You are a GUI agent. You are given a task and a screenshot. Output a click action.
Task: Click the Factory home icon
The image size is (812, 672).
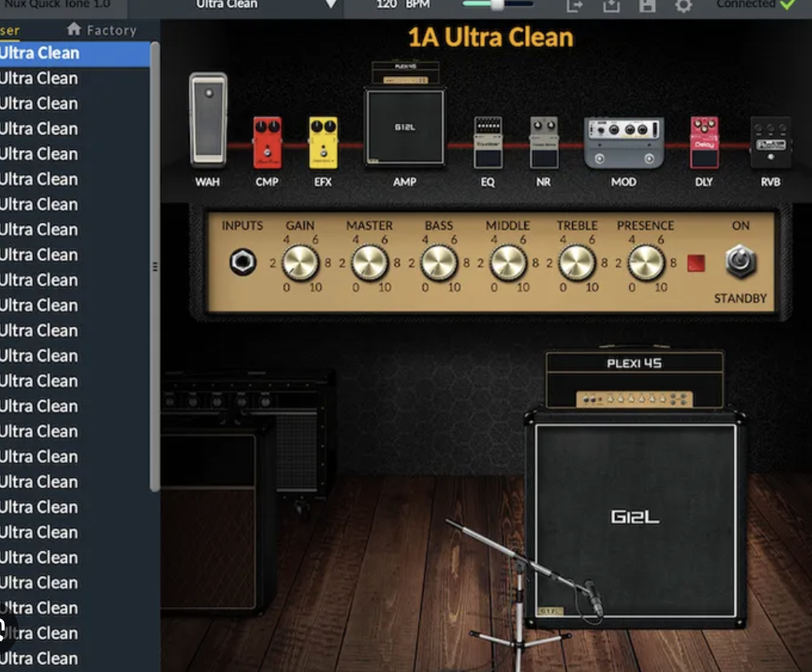(74, 29)
